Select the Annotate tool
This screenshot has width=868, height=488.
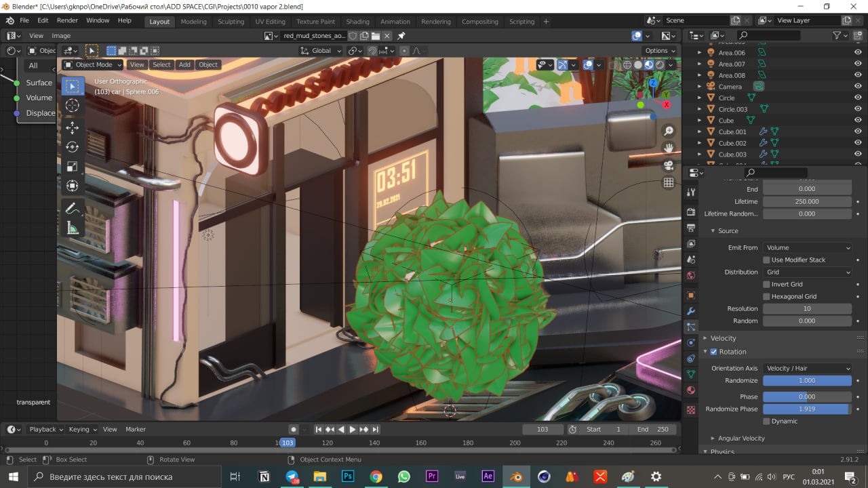[73, 209]
